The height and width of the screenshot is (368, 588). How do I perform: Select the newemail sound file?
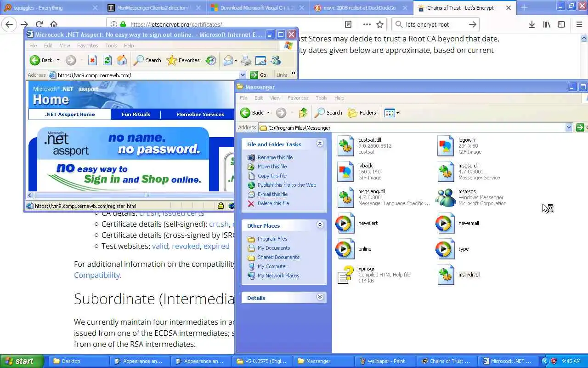[446, 223]
